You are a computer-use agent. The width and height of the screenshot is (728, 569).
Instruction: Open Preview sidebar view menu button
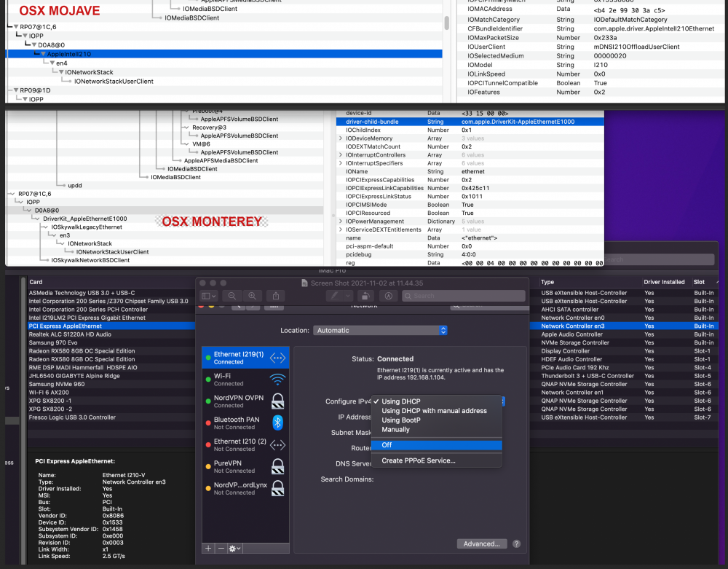208,296
